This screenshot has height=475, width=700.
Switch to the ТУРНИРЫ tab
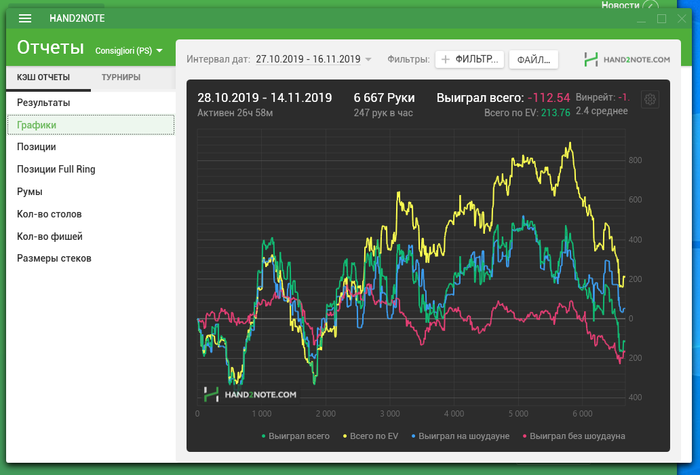point(121,77)
